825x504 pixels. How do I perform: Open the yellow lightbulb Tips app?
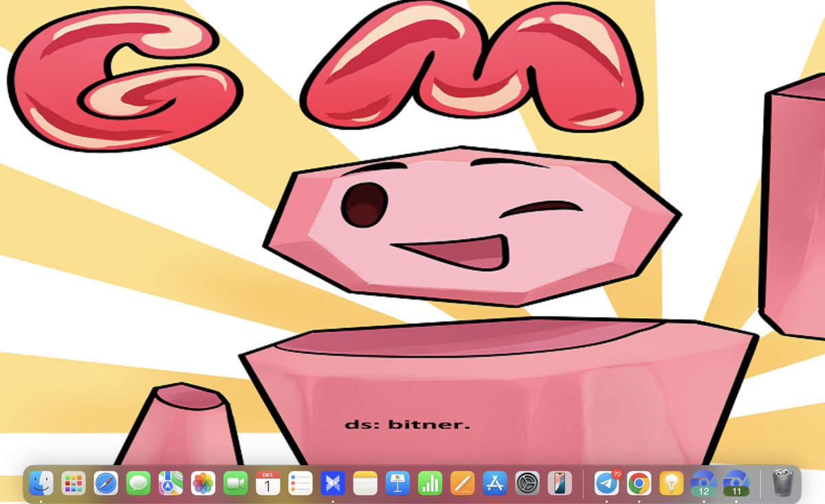click(671, 483)
